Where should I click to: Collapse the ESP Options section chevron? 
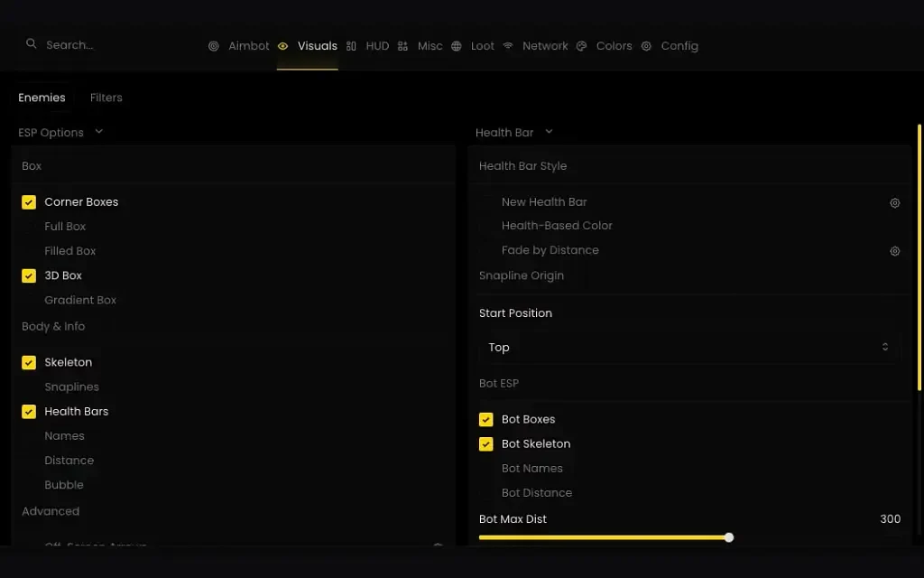coord(99,132)
